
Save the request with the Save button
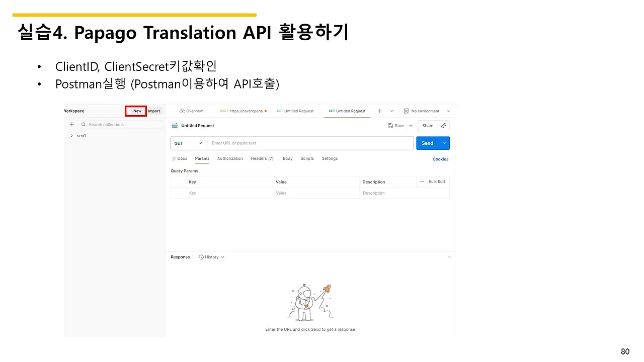[x=396, y=126]
